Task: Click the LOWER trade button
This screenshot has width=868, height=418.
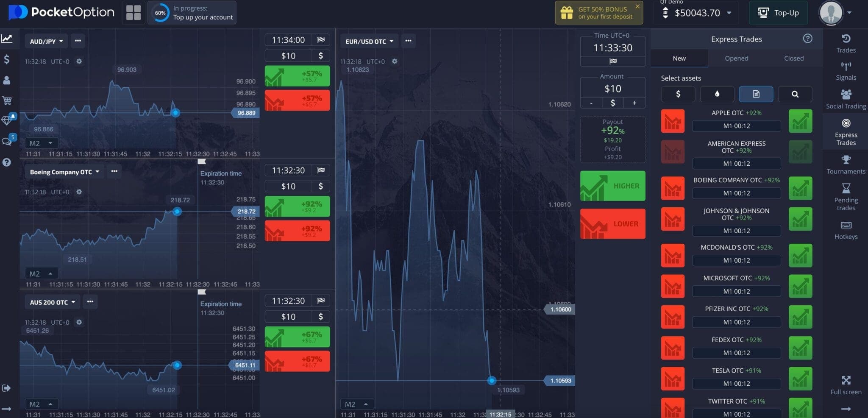Action: pos(612,224)
